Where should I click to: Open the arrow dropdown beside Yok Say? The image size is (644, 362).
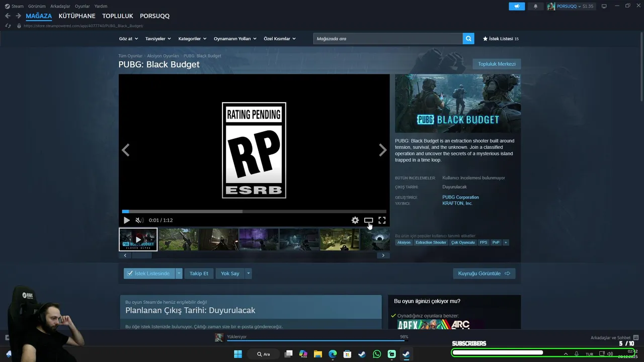click(248, 274)
